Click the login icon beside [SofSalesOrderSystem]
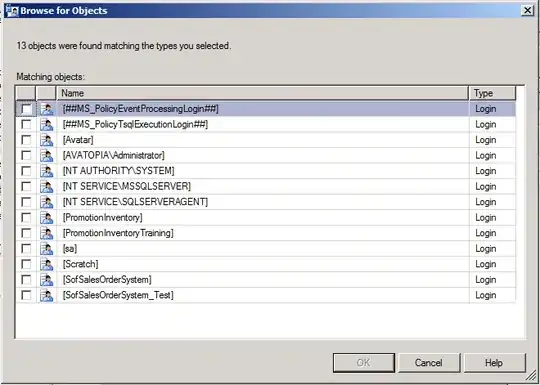The height and width of the screenshot is (385, 540). [46, 280]
